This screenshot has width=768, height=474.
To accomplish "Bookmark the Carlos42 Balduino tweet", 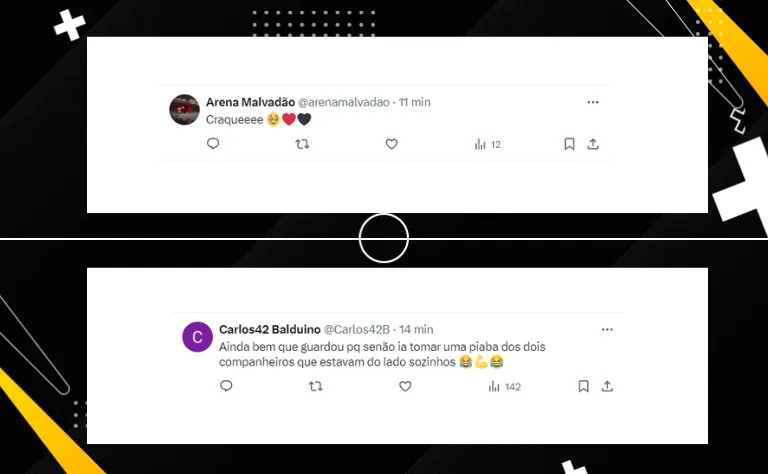I will [x=583, y=386].
